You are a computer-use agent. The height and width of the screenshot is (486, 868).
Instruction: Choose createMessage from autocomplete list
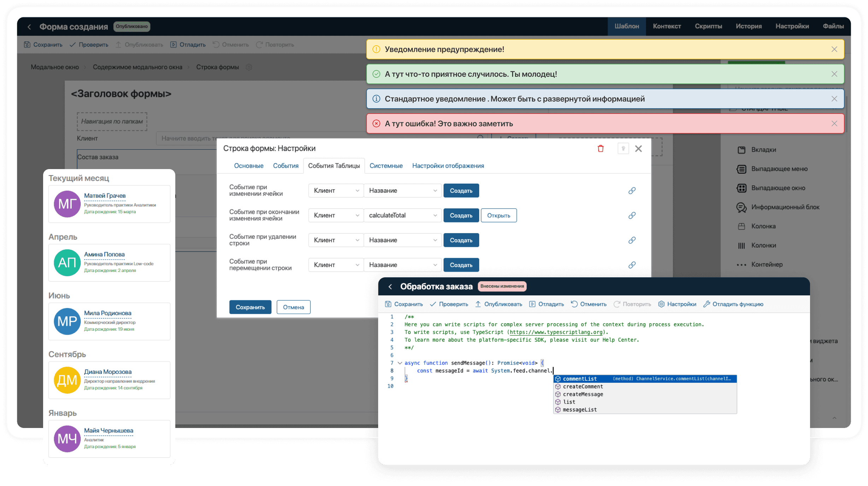pos(583,394)
